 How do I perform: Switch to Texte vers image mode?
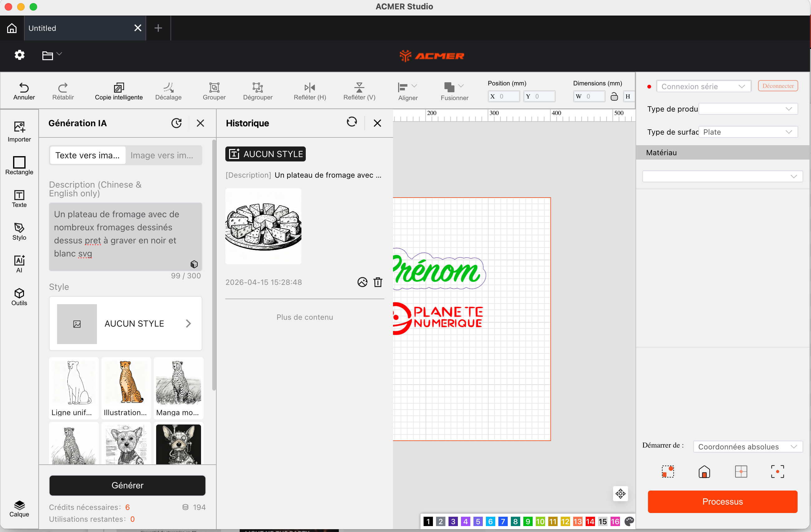point(88,156)
